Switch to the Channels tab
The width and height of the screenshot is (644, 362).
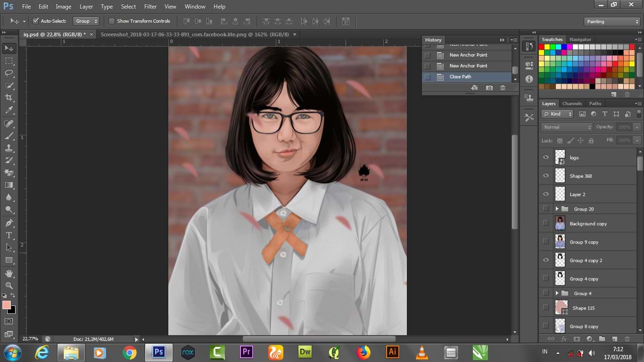tap(572, 103)
